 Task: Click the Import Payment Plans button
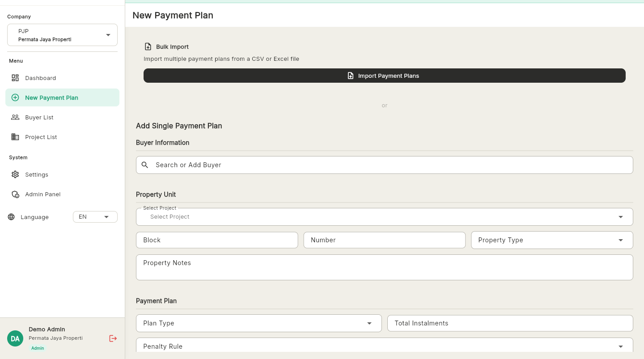pyautogui.click(x=384, y=76)
